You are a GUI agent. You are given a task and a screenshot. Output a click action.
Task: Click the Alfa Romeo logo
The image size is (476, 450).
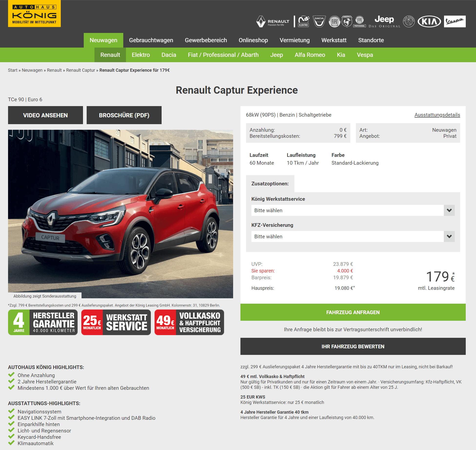coord(409,21)
